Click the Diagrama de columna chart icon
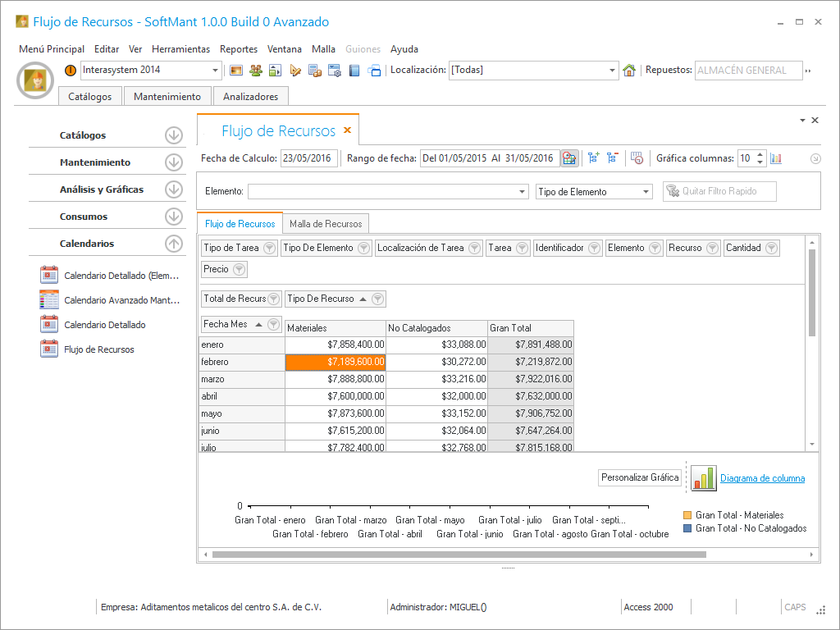Image resolution: width=840 pixels, height=630 pixels. pyautogui.click(x=703, y=478)
